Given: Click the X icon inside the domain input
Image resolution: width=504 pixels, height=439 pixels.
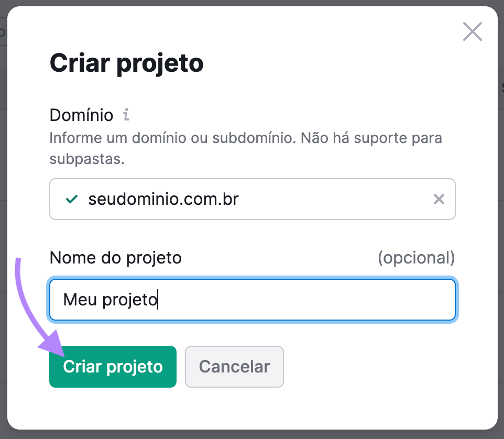Looking at the screenshot, I should click(439, 199).
